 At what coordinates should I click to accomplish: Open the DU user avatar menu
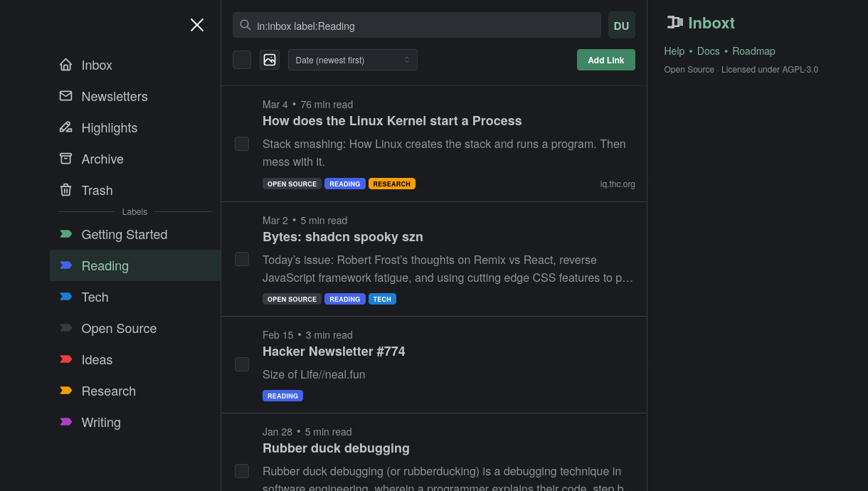(x=621, y=25)
